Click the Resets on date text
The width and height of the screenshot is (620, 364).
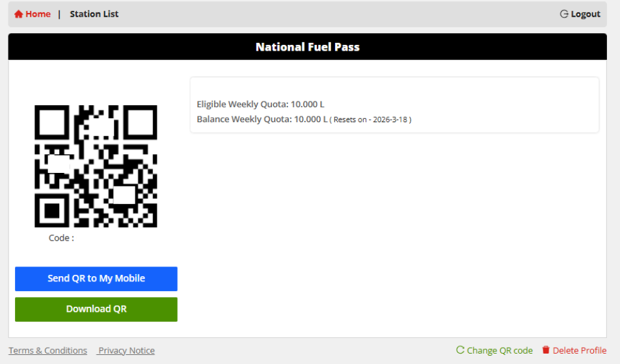(x=371, y=120)
